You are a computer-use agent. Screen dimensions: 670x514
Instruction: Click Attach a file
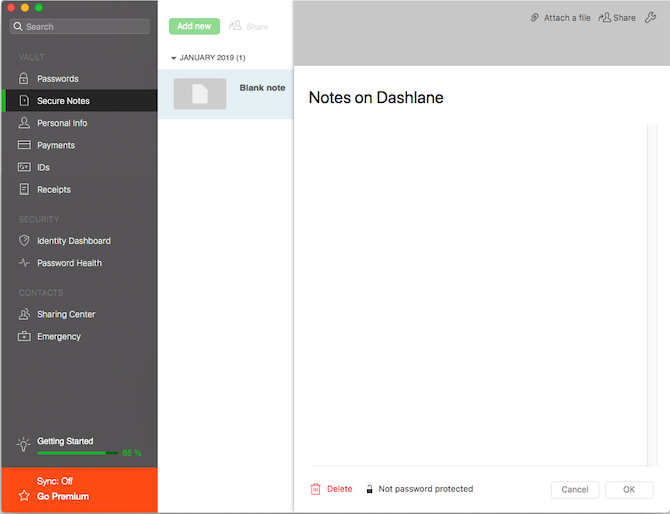click(x=561, y=18)
